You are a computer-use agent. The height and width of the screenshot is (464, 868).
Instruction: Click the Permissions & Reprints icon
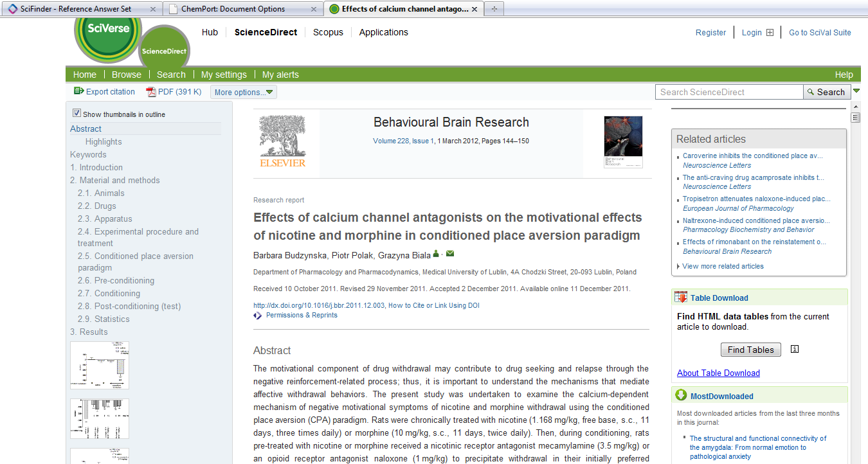(258, 316)
